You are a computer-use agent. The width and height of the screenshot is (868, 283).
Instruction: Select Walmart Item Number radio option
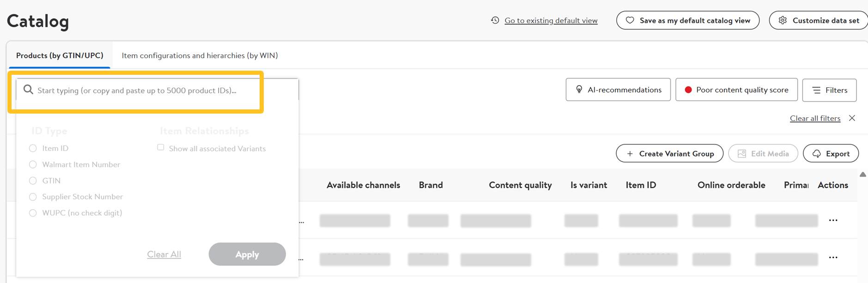click(33, 164)
